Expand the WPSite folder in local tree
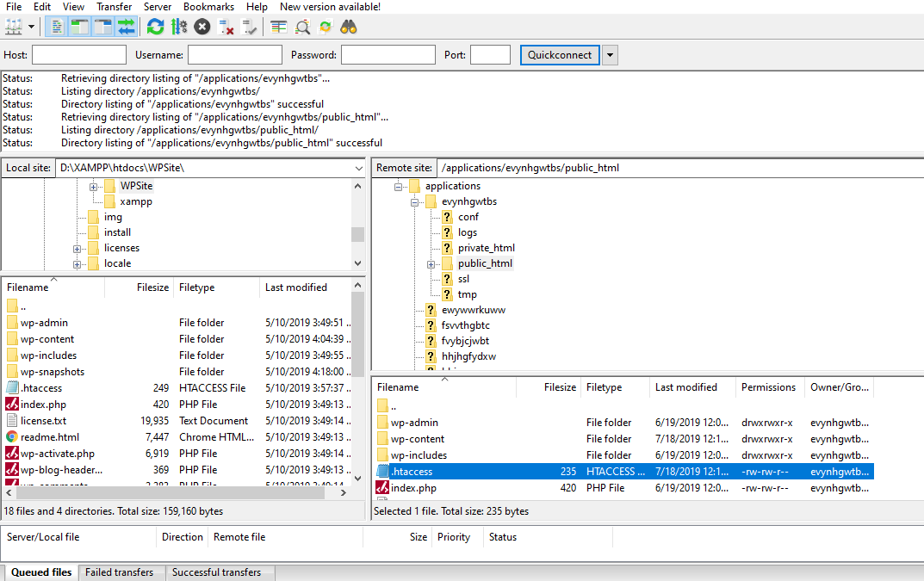924x581 pixels. 93,187
